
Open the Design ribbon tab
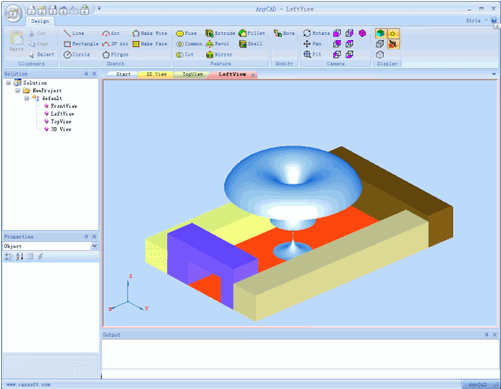pyautogui.click(x=40, y=21)
